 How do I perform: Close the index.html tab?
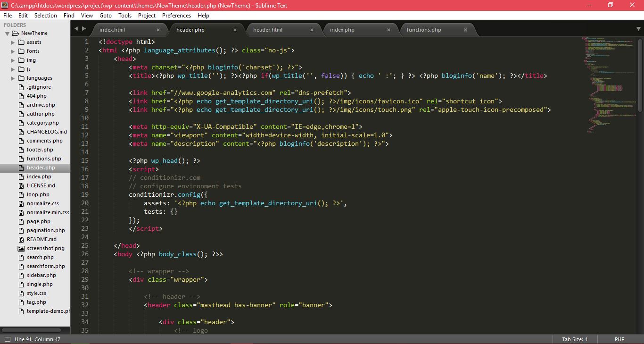point(158,29)
